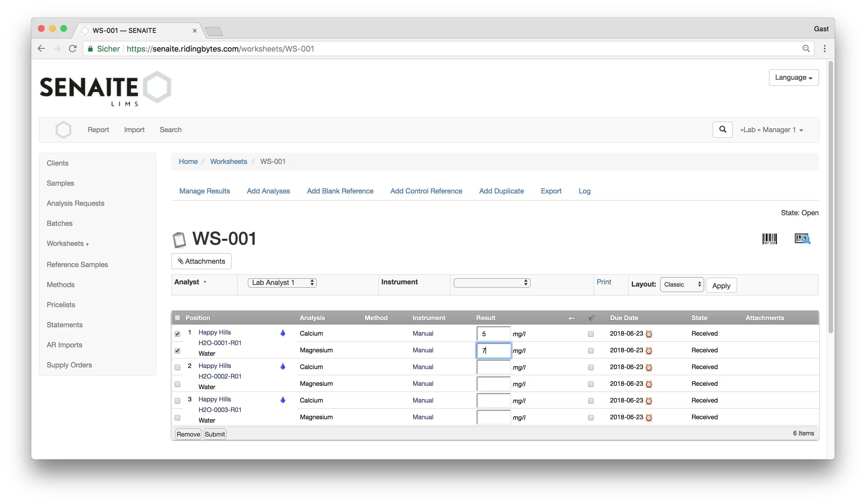This screenshot has height=504, width=866.
Task: Click the water drop icon for H2O-0002-R01
Action: coord(282,366)
